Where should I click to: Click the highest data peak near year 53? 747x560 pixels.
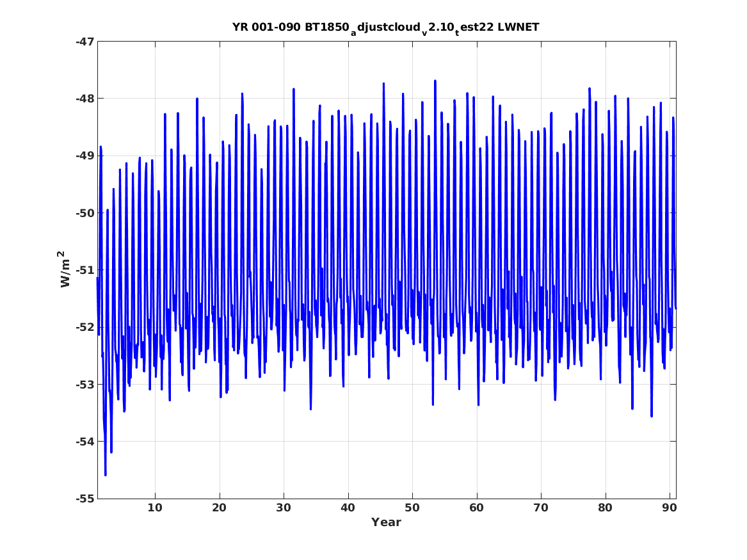(x=435, y=81)
